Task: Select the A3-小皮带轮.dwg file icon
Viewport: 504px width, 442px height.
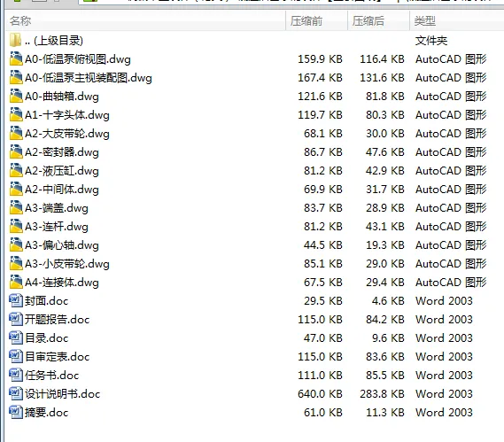Action: click(16, 264)
